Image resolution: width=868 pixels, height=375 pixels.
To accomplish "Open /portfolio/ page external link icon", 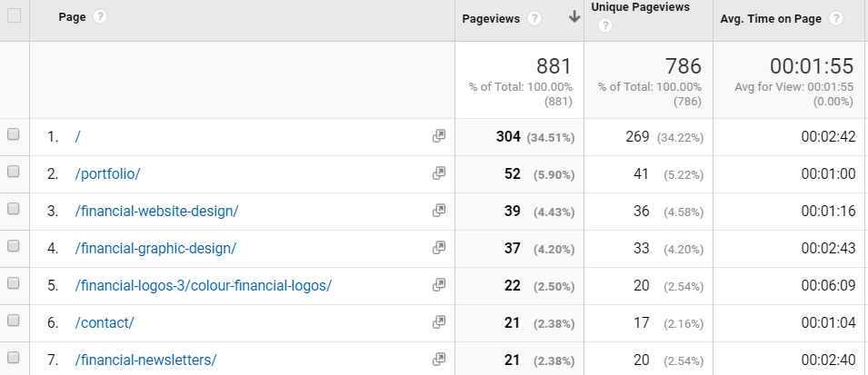I will (439, 173).
